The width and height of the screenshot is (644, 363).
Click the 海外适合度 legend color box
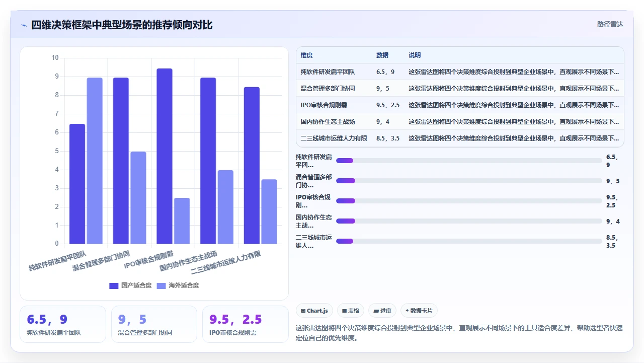(x=162, y=285)
